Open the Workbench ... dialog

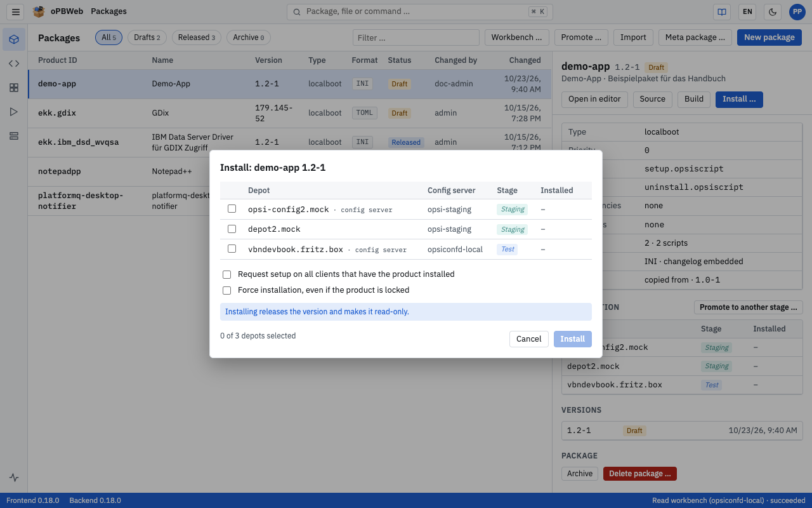point(517,37)
